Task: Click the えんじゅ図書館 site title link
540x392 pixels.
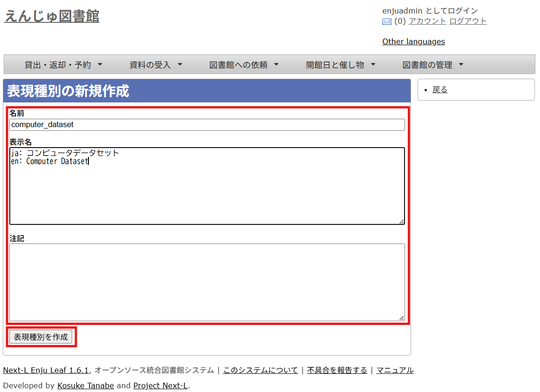Action: click(52, 16)
